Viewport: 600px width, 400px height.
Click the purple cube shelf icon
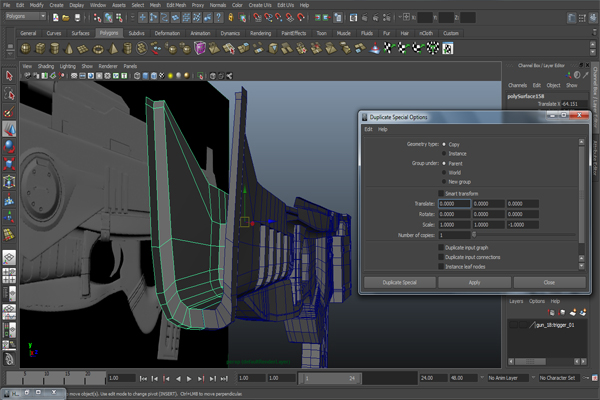tap(200, 49)
